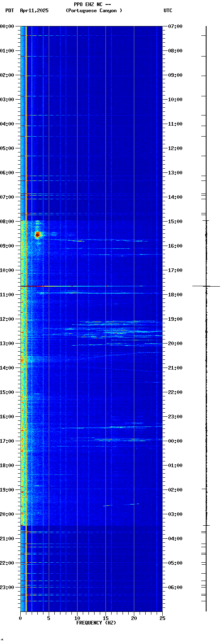Click the frequency axis tick labeled 15
The height and width of the screenshot is (644, 224).
(x=106, y=618)
